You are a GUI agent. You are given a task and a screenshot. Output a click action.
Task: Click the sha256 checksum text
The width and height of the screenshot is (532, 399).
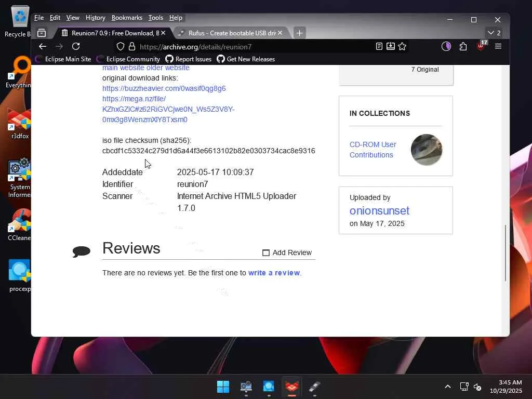coord(209,151)
